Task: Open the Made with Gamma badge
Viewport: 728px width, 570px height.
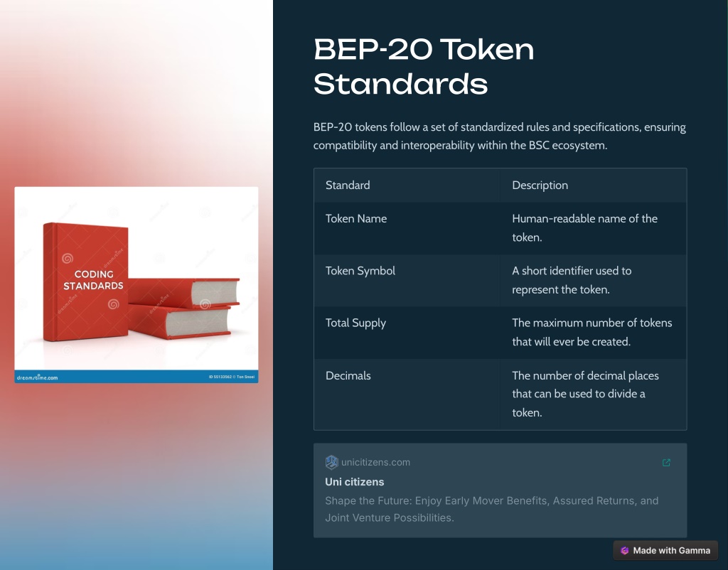Action: (x=665, y=551)
